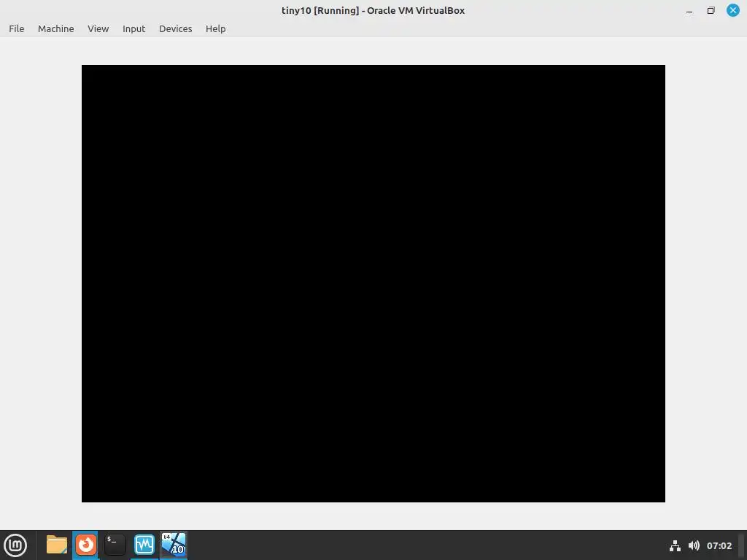Open the system monitor taskbar icon
Viewport: 747px width, 560px height.
click(144, 545)
